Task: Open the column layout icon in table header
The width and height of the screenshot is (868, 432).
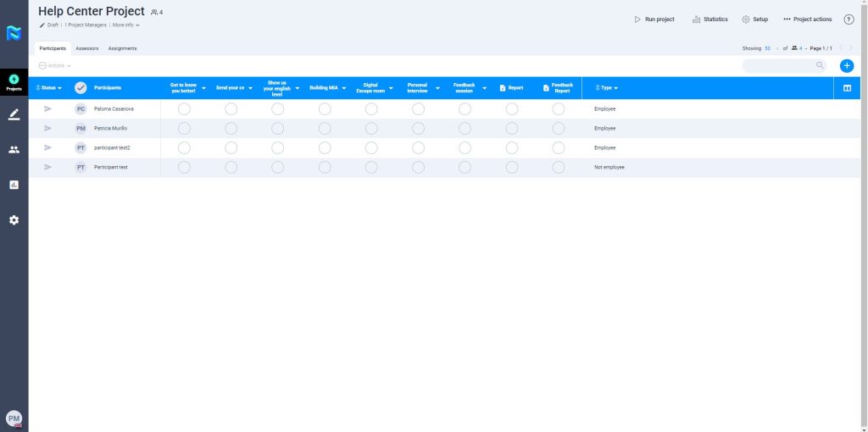Action: [847, 88]
